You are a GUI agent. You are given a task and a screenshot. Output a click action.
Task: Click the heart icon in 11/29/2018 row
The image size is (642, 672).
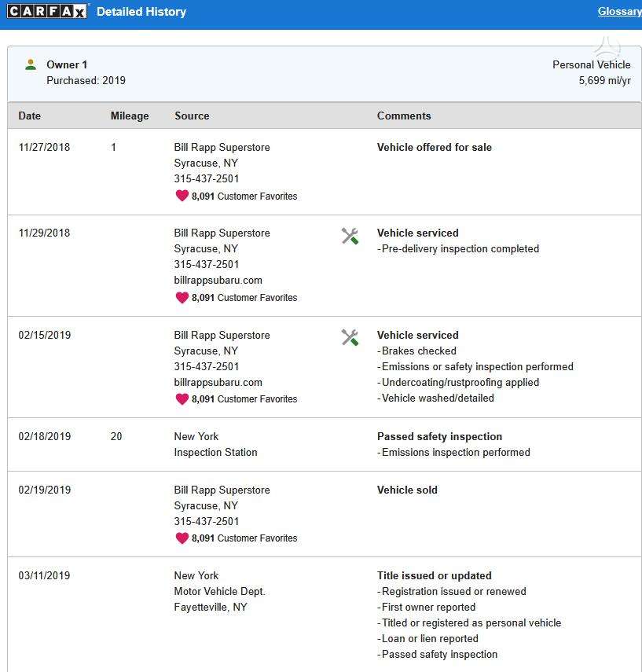[182, 297]
